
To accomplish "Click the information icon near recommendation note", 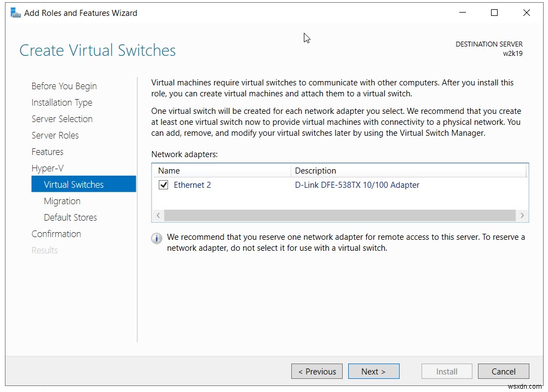I will pos(157,237).
